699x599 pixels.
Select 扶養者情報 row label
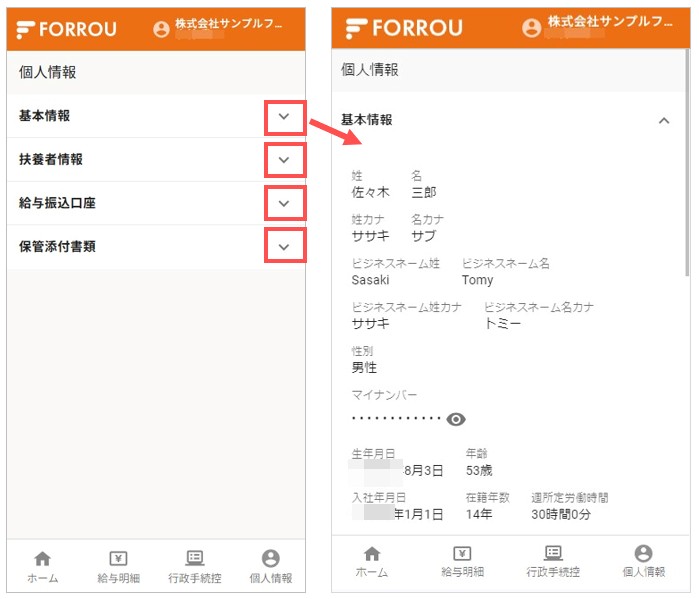51,159
